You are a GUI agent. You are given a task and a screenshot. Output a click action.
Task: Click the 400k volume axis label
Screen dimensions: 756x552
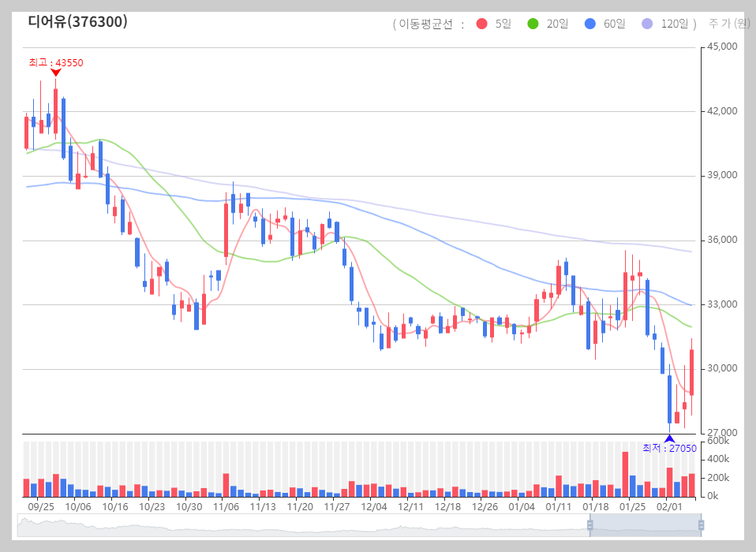point(718,459)
